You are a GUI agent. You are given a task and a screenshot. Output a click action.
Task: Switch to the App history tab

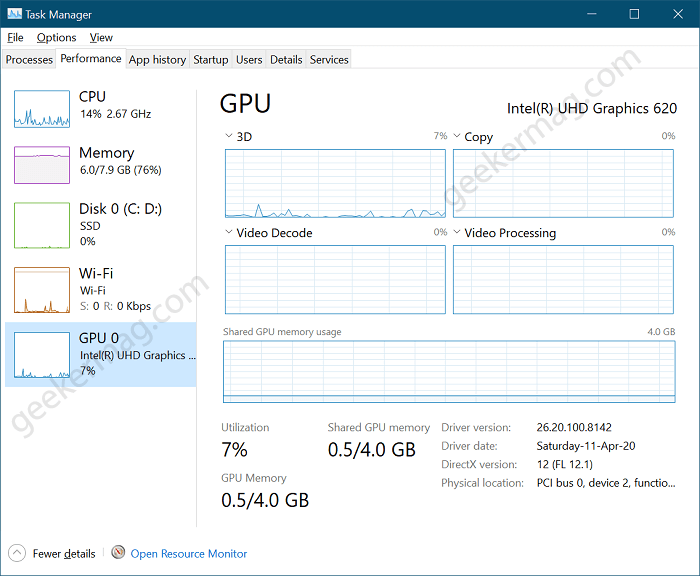point(157,59)
